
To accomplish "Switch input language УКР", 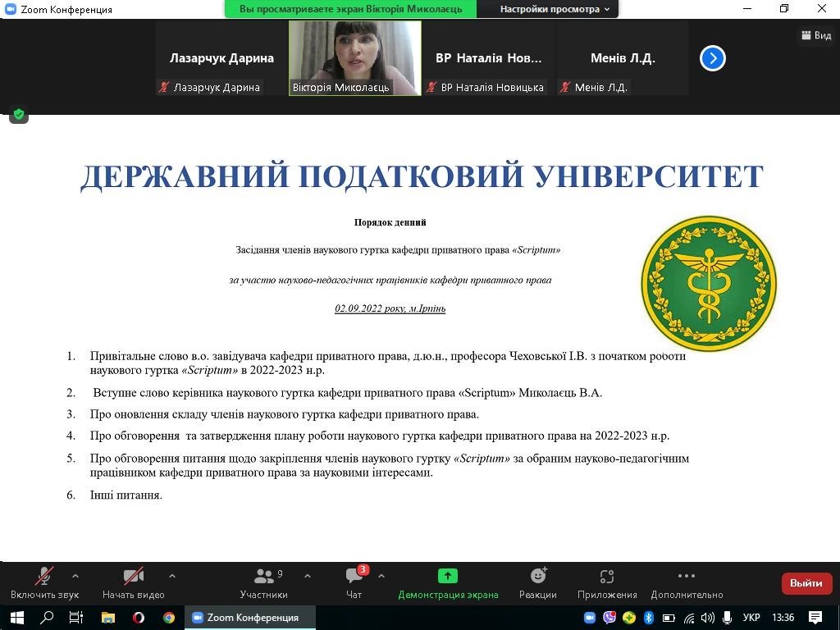I will (x=752, y=618).
